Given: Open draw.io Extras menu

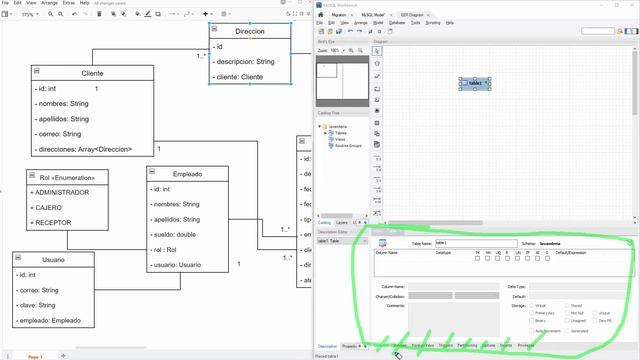Looking at the screenshot, I should [69, 3].
